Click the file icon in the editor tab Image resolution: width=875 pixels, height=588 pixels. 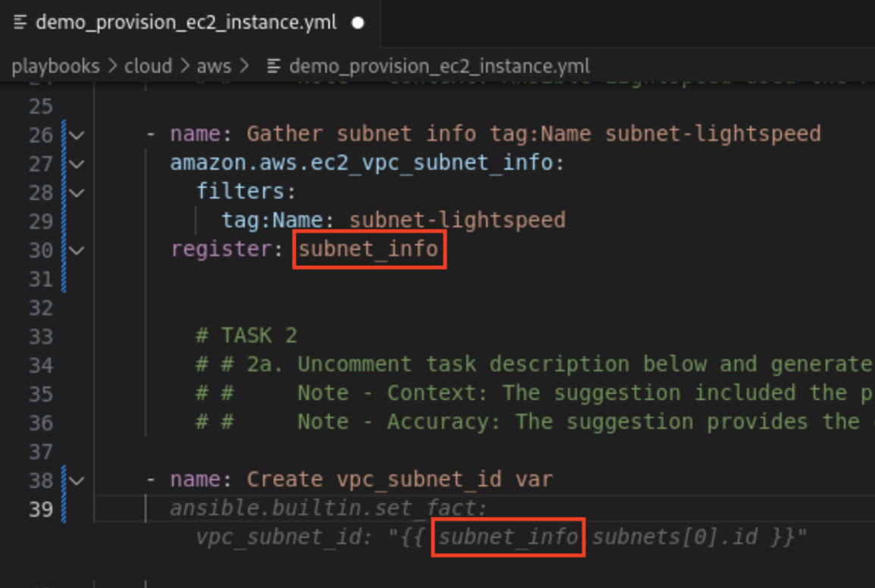20,23
